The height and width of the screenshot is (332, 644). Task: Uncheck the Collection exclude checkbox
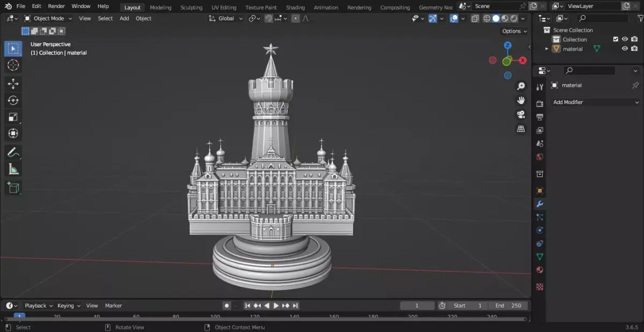pos(616,39)
